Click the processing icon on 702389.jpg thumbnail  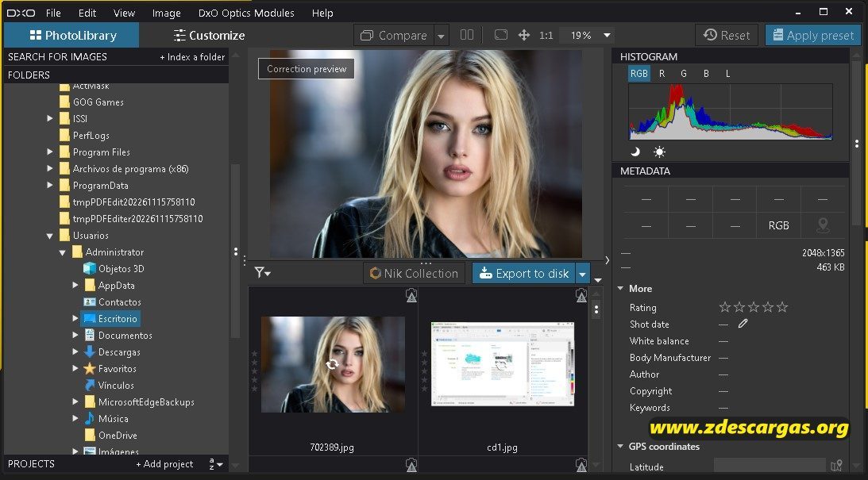click(x=332, y=364)
